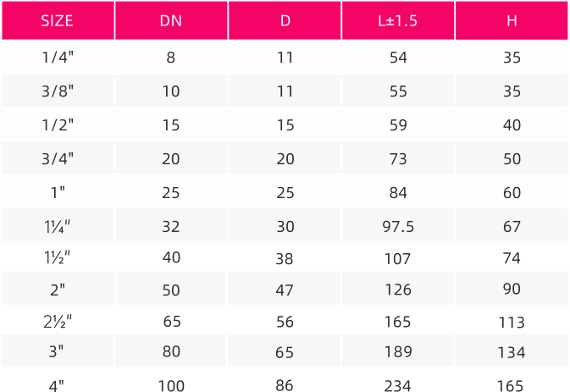570x392 pixels.
Task: Click the 1/2" size cell
Action: click(x=58, y=125)
